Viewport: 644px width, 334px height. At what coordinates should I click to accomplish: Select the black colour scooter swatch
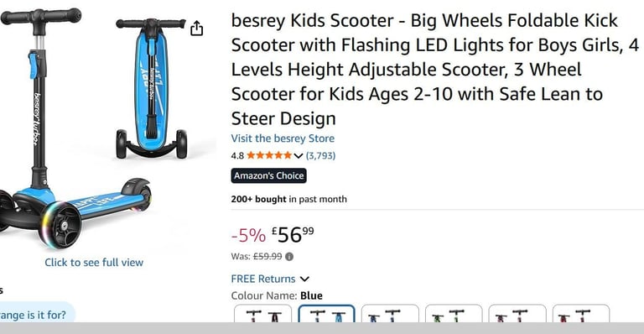262,314
